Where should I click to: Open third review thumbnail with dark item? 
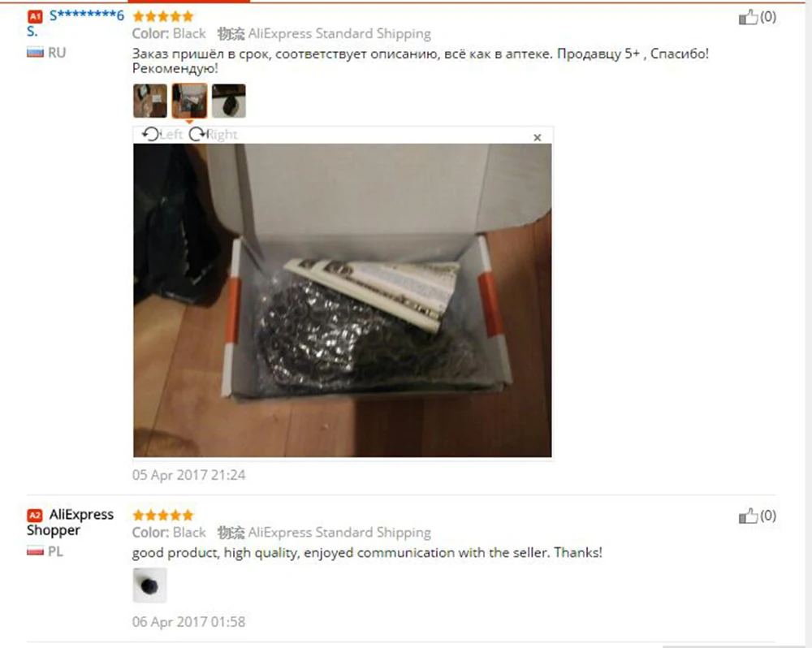pos(229,101)
